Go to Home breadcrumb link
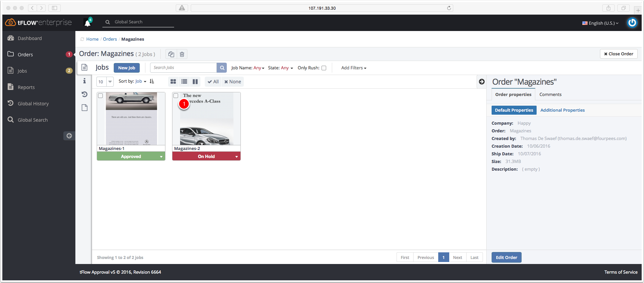This screenshot has height=283, width=644. point(92,39)
